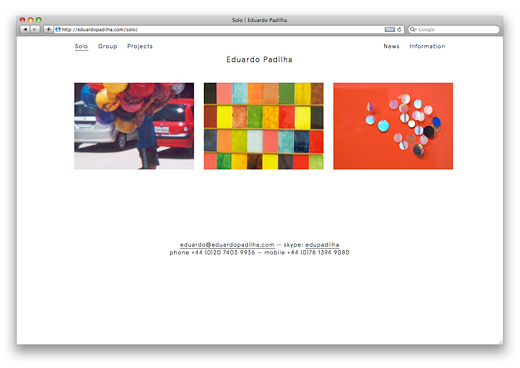Open the orange sequins artwork thumbnail

(393, 126)
